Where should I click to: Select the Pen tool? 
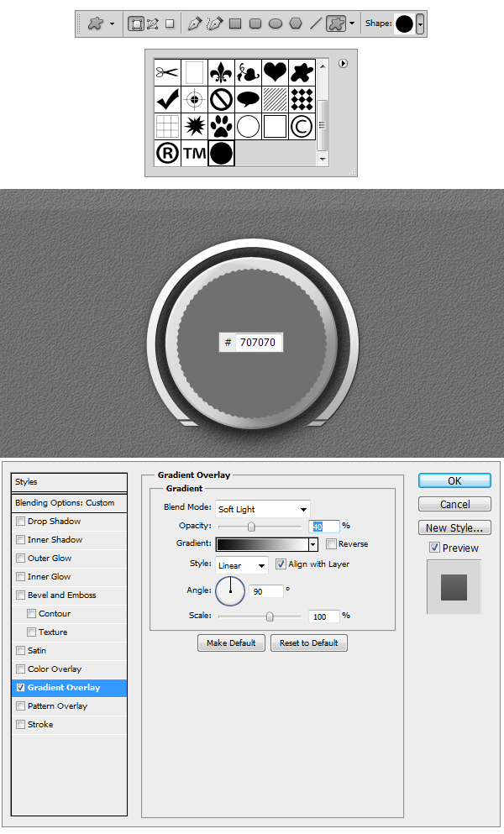pos(195,24)
